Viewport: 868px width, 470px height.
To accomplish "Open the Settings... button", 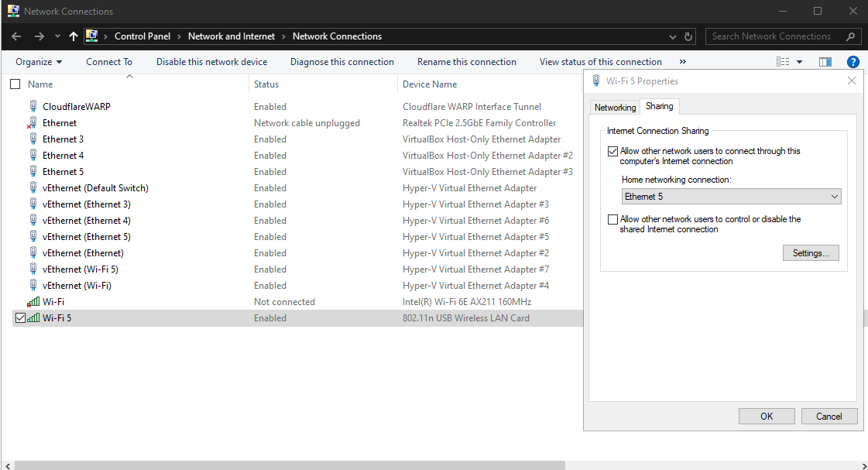I will coord(811,253).
